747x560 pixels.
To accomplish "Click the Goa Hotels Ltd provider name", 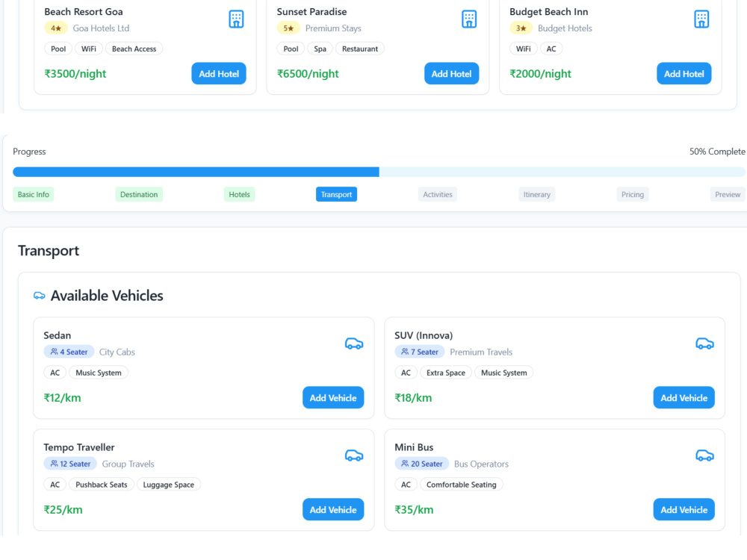I will click(x=101, y=28).
